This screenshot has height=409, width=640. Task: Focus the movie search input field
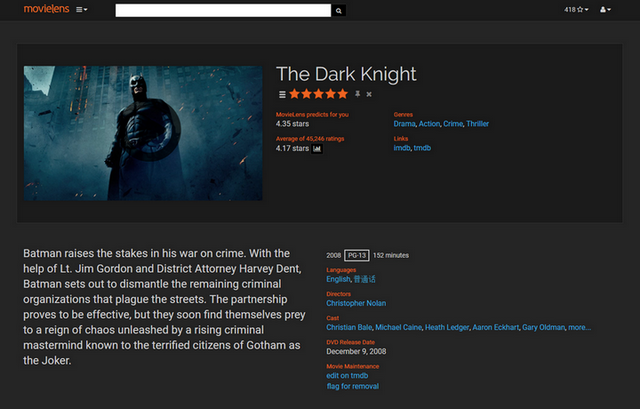pos(223,11)
